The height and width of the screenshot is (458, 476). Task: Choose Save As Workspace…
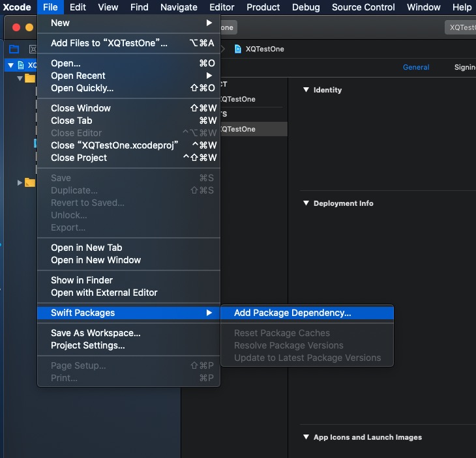click(128, 333)
